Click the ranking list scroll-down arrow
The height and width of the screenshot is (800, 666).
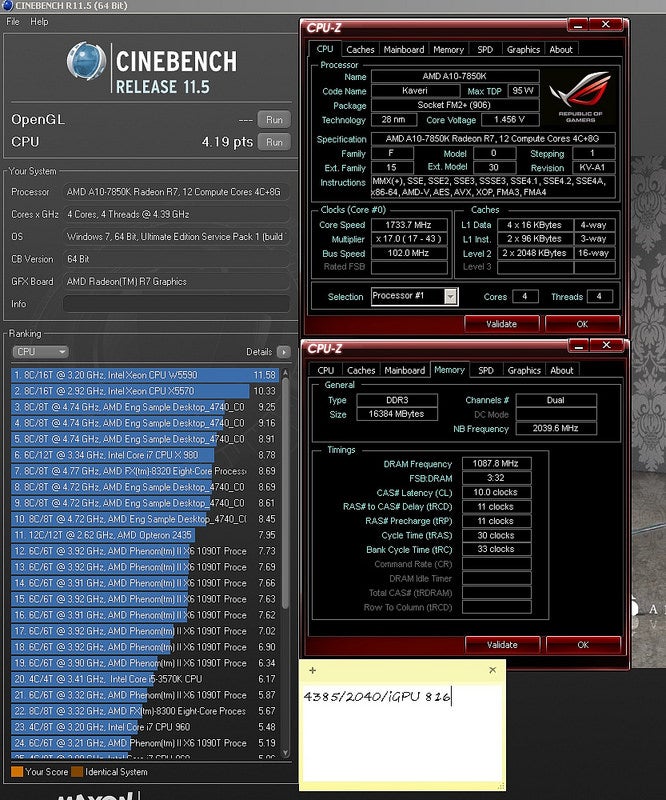(287, 753)
